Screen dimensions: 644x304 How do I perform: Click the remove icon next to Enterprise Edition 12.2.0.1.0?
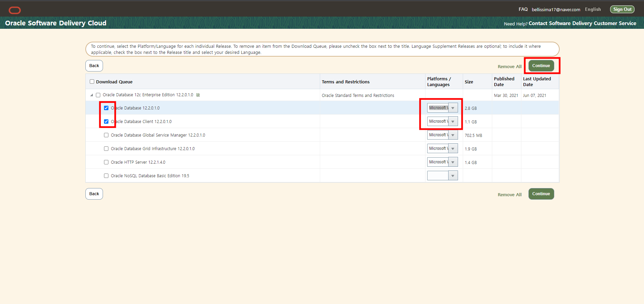198,95
